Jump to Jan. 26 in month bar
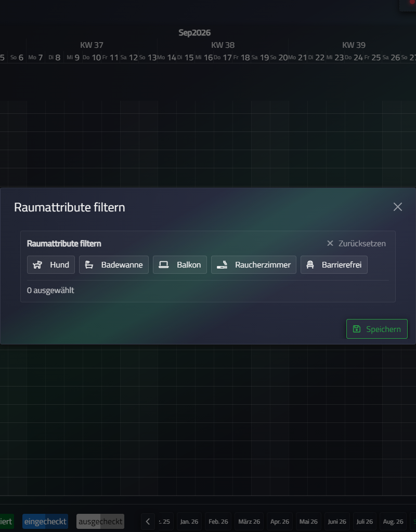Viewport: 416px width, 532px height. coord(189,522)
